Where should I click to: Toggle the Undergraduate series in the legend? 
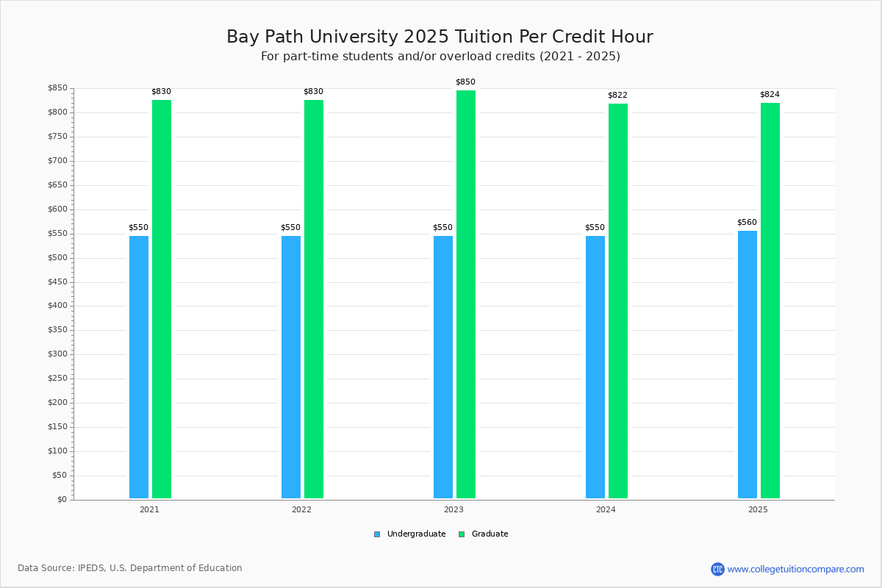point(415,534)
